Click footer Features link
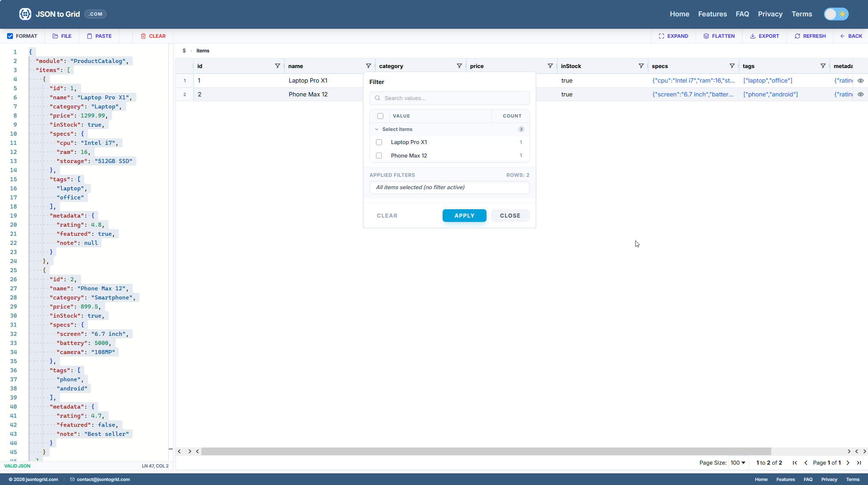Viewport: 868px width, 485px height. pyautogui.click(x=785, y=479)
